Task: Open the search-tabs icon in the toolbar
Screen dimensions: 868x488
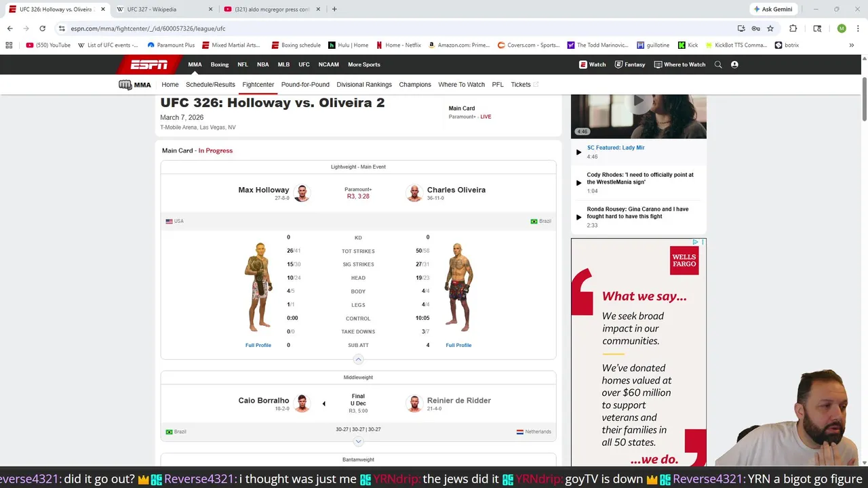Action: [x=817, y=28]
